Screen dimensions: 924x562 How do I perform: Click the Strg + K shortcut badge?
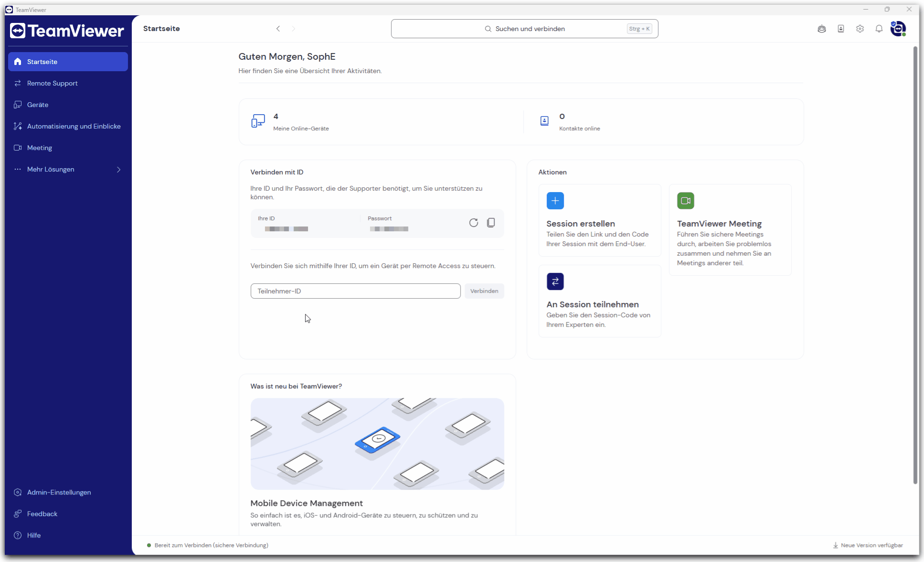639,29
